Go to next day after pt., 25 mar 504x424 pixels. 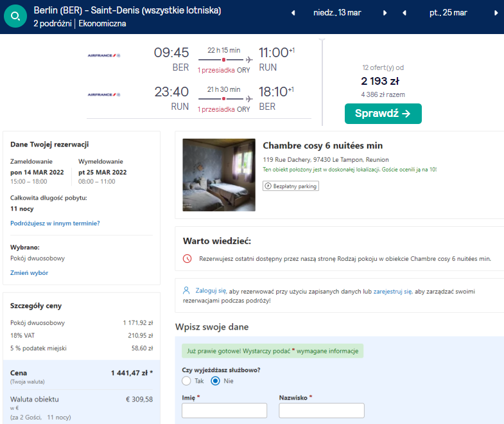[x=496, y=13]
